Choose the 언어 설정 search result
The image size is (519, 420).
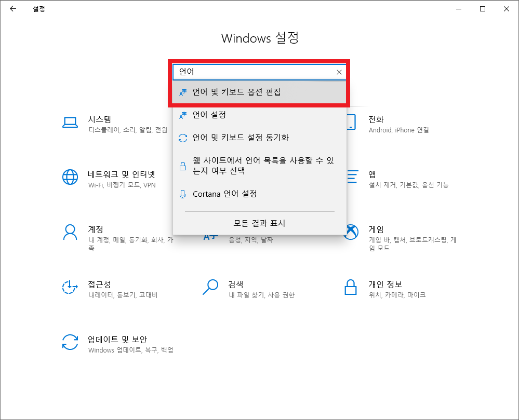260,115
